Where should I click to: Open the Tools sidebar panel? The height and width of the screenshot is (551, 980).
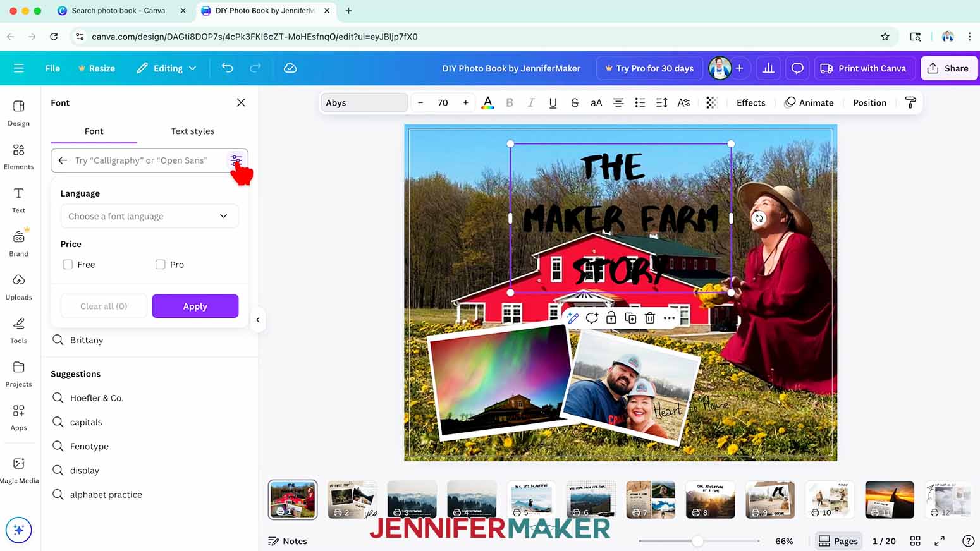coord(19,330)
